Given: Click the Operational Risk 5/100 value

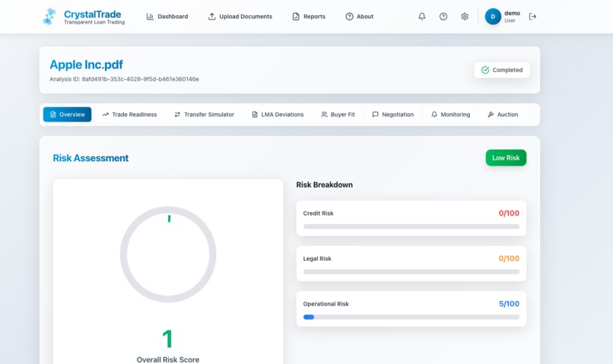Looking at the screenshot, I should pos(509,304).
